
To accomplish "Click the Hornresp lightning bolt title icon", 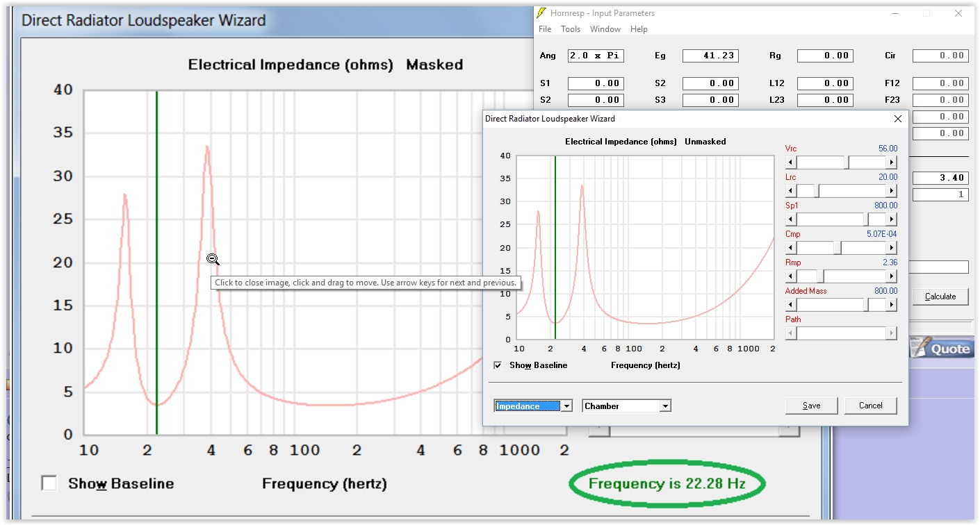I will [542, 13].
